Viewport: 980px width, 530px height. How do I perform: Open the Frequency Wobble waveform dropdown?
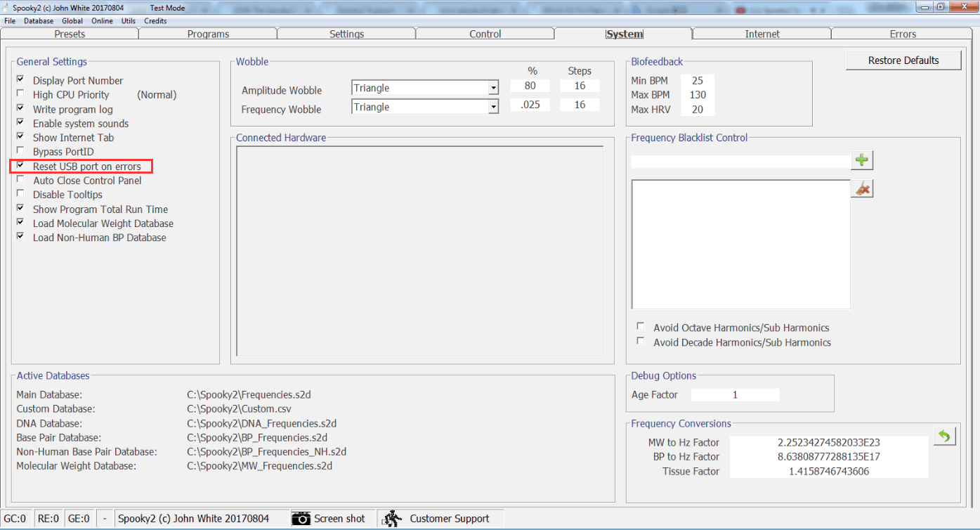(x=494, y=108)
